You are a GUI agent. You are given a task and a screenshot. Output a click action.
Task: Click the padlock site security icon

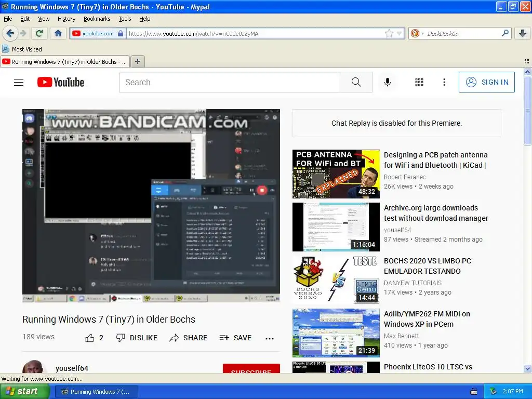click(x=121, y=33)
